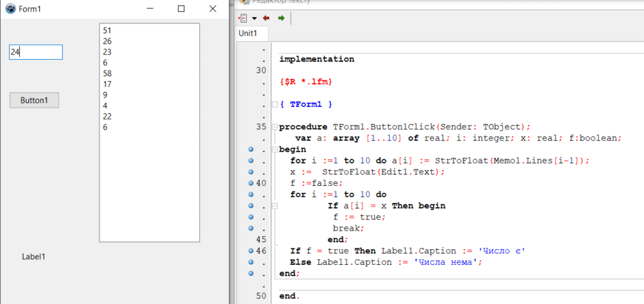The width and height of the screenshot is (644, 304).
Task: Collapse the Button1Click procedure fold marker
Action: point(275,127)
